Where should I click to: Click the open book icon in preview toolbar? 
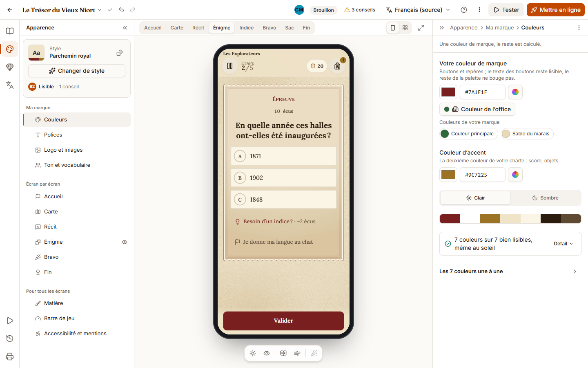[x=283, y=353]
